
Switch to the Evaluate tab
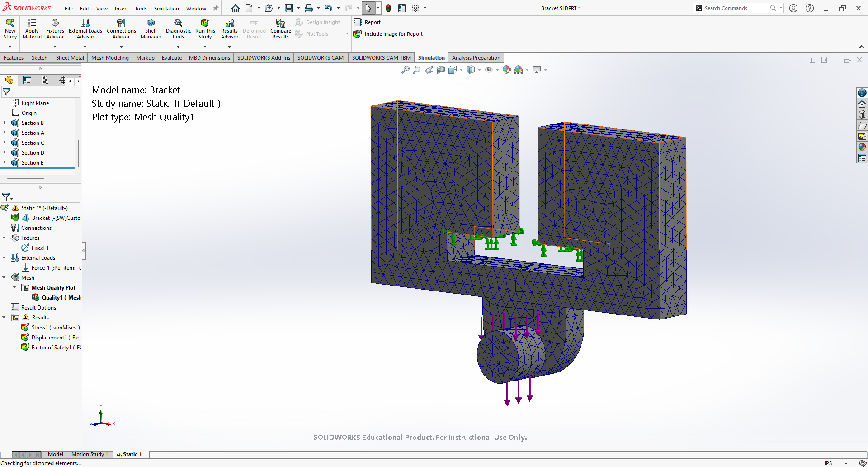tap(172, 58)
